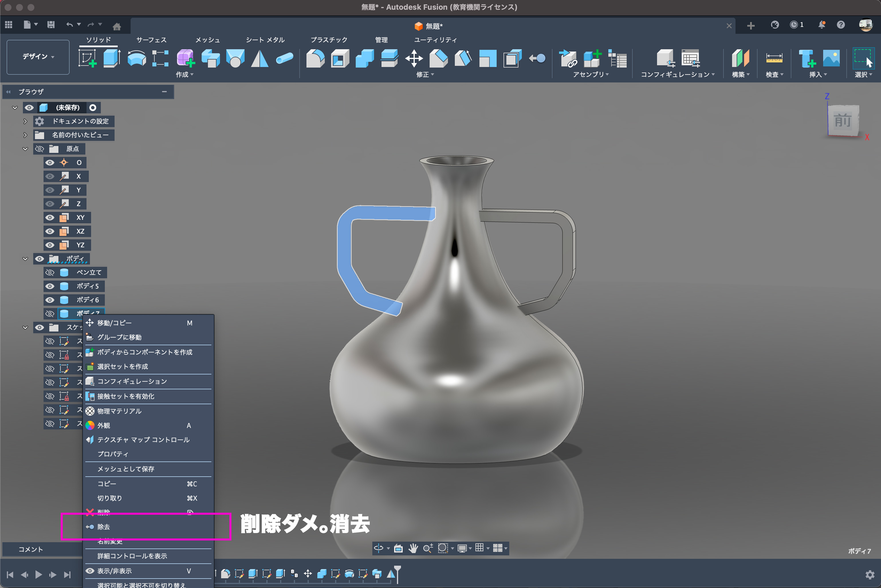Click the Extrude tool icon
The height and width of the screenshot is (588, 881).
click(111, 58)
